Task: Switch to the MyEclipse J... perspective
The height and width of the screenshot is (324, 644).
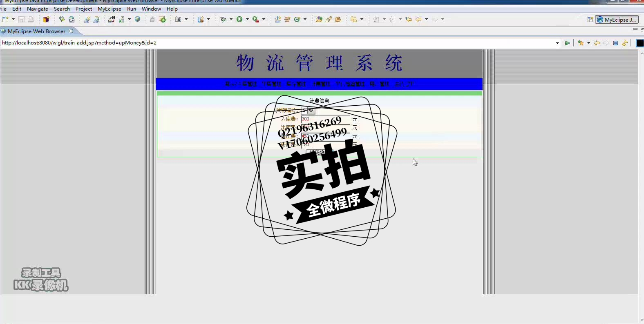Action: pyautogui.click(x=617, y=20)
